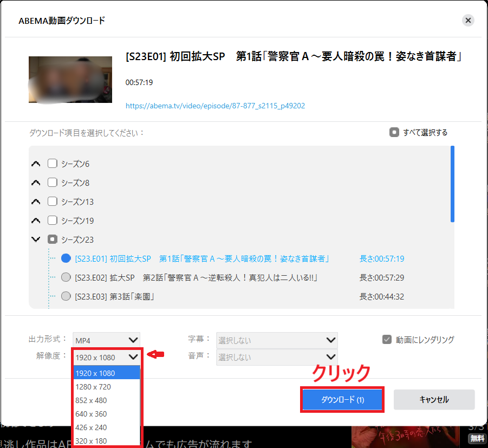The width and height of the screenshot is (488, 448).
Task: Select episode S23.E03 楽園 radio button
Action: point(66,296)
